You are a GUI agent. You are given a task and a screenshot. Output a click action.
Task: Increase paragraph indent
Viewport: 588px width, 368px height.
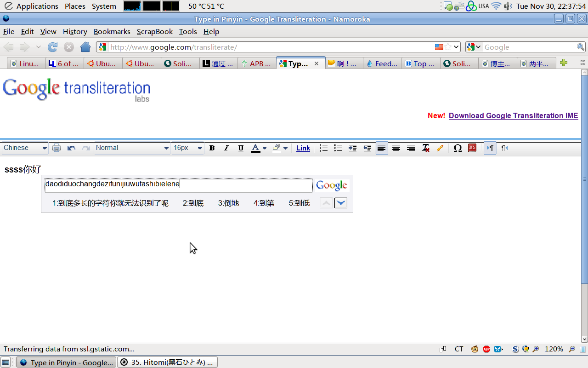(x=353, y=148)
